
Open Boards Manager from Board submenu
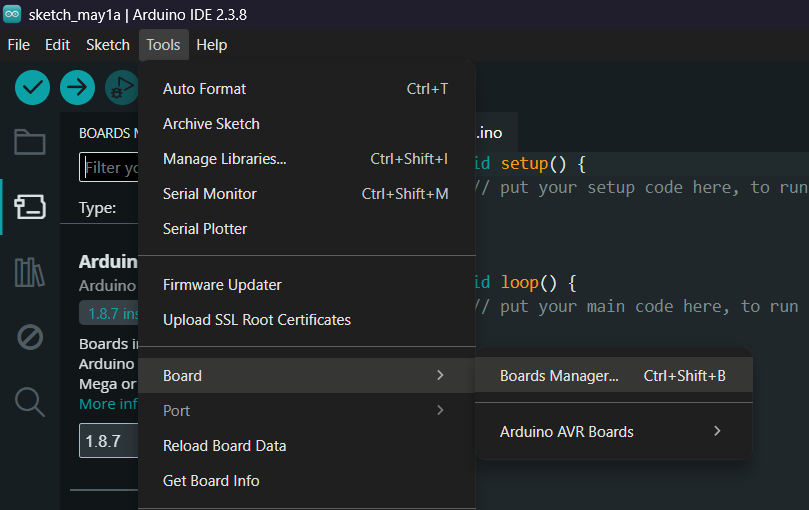613,376
